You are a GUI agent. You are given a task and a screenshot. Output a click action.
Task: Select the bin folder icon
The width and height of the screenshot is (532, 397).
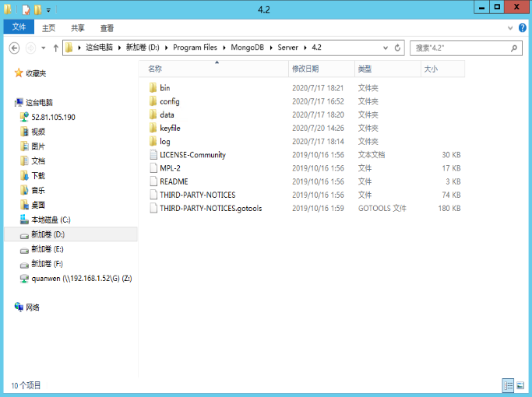[x=153, y=88]
